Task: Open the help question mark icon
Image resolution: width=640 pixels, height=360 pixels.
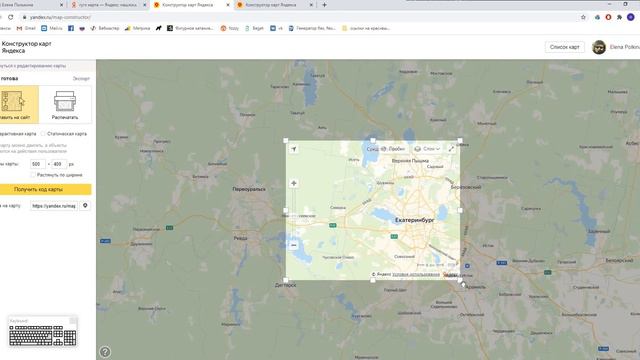Action: tap(105, 351)
